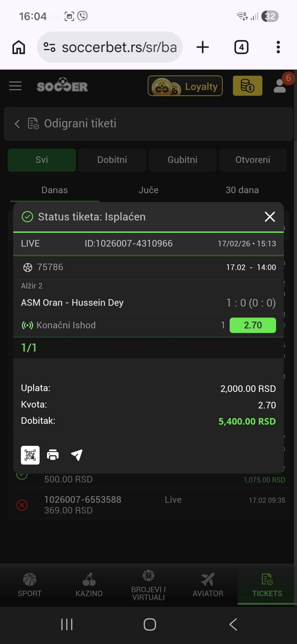Screen dimensions: 297x644
Task: Open the user profile icon
Action: click(x=280, y=86)
